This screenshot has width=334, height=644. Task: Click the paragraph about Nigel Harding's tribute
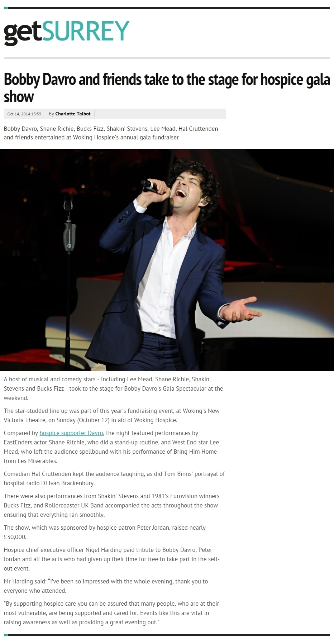point(111,559)
